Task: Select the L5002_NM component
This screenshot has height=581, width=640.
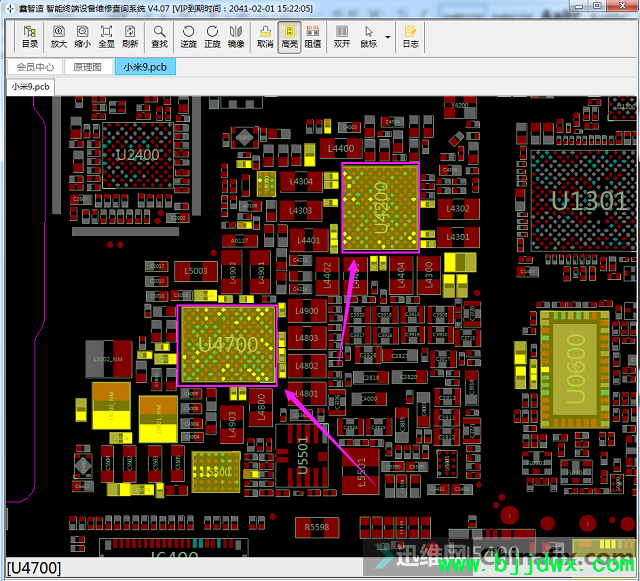Action: [x=108, y=359]
